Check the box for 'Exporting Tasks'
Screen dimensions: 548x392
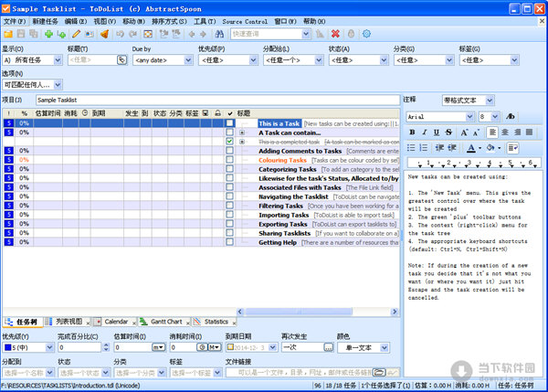click(x=229, y=224)
